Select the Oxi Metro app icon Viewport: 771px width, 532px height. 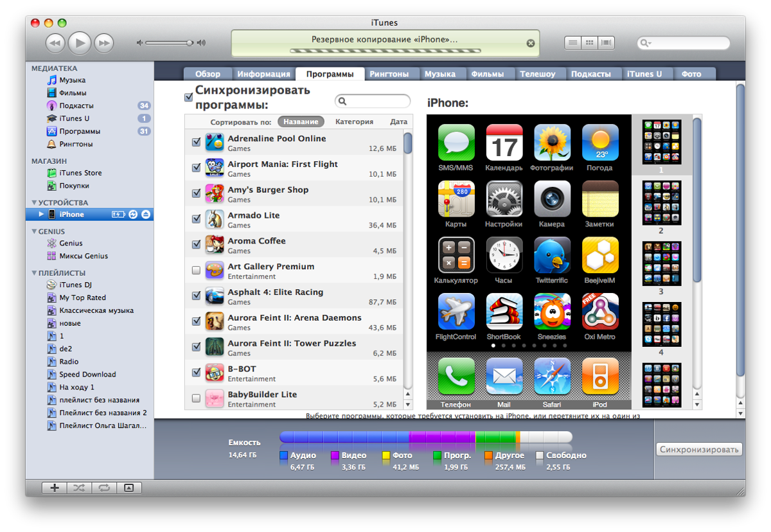click(x=600, y=312)
